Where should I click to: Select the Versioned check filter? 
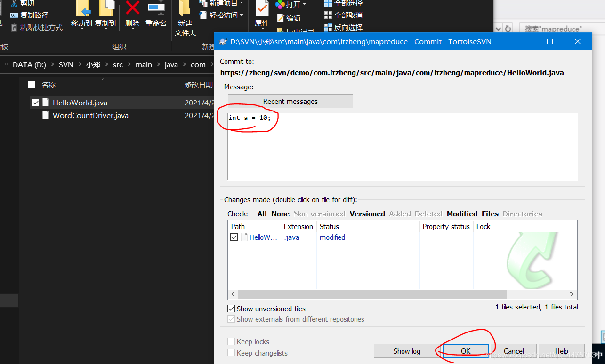(367, 214)
